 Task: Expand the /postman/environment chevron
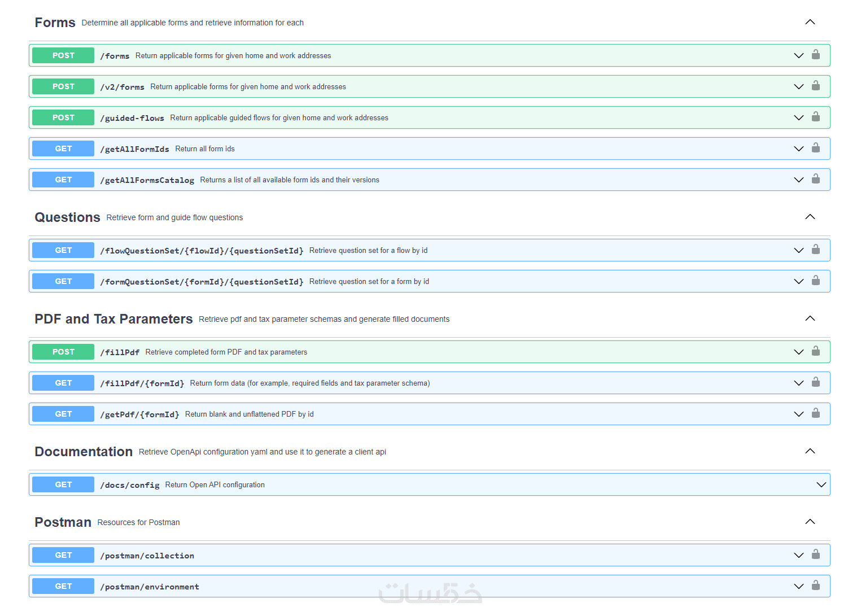click(799, 587)
